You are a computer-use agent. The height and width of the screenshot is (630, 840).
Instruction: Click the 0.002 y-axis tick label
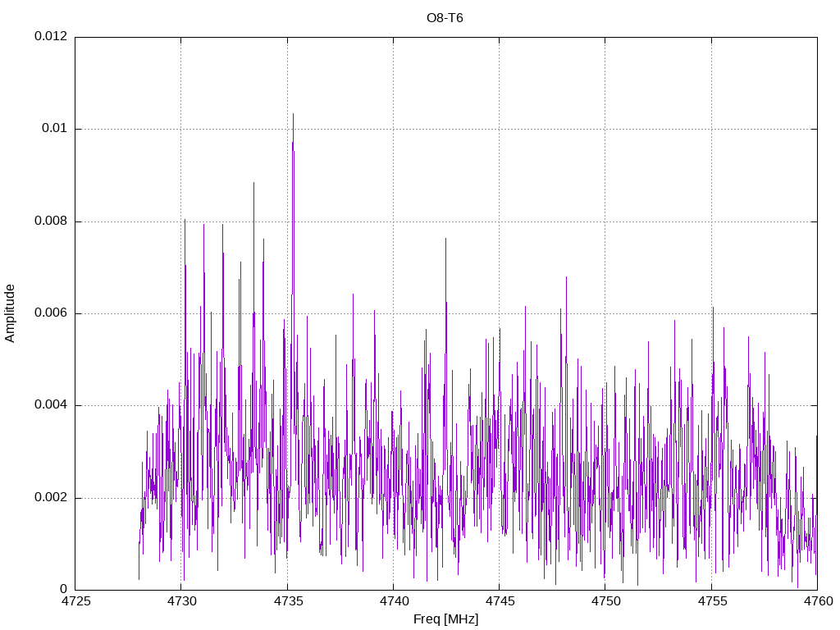click(x=51, y=497)
